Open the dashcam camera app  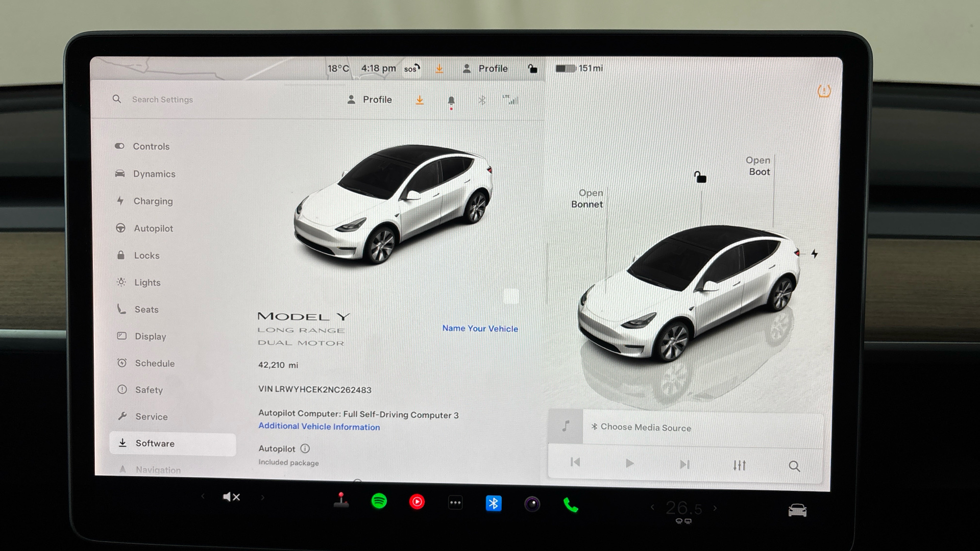[x=532, y=505]
